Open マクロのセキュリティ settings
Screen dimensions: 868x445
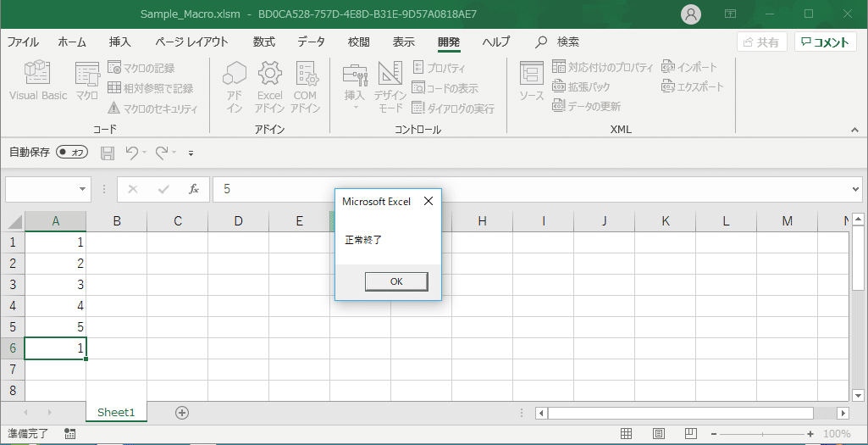tap(152, 108)
